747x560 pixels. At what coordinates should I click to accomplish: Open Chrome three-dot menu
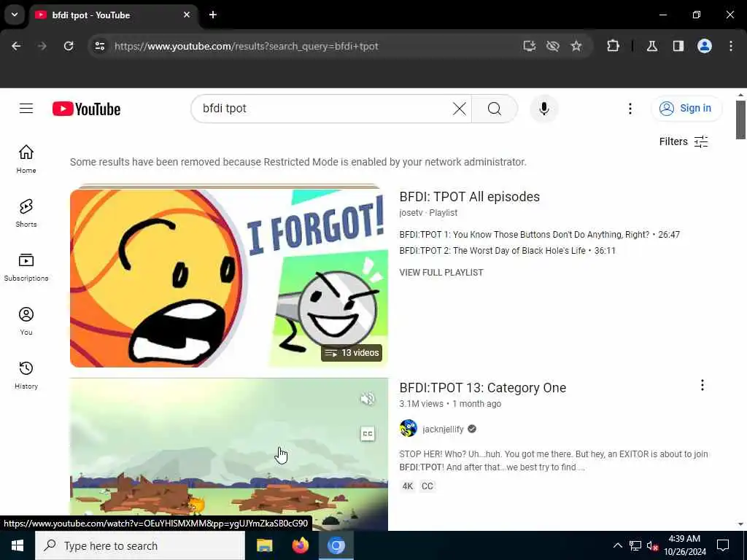(x=731, y=46)
